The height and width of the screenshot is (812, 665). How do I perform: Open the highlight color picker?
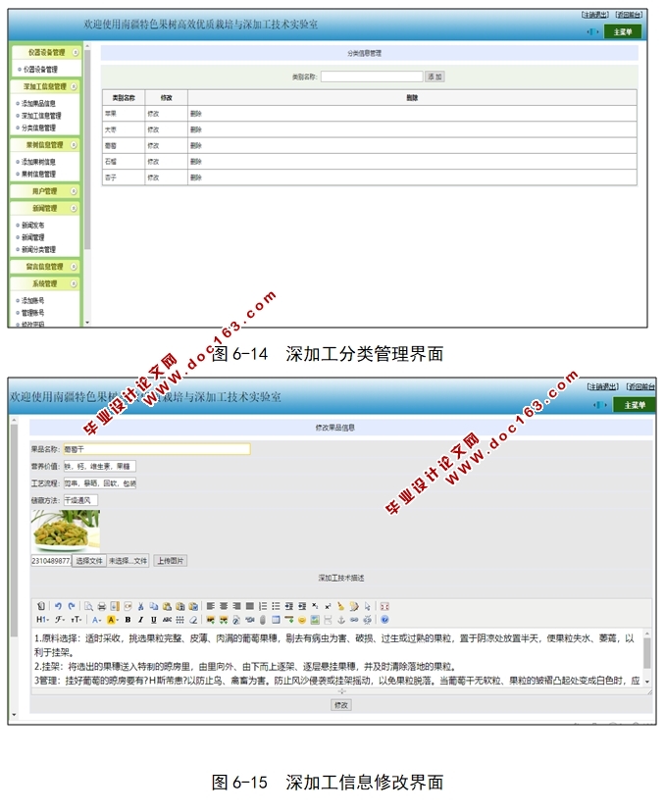click(113, 620)
